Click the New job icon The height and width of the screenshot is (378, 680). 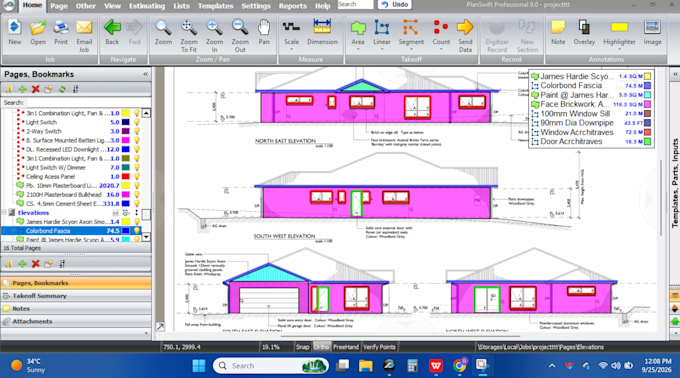[x=14, y=33]
